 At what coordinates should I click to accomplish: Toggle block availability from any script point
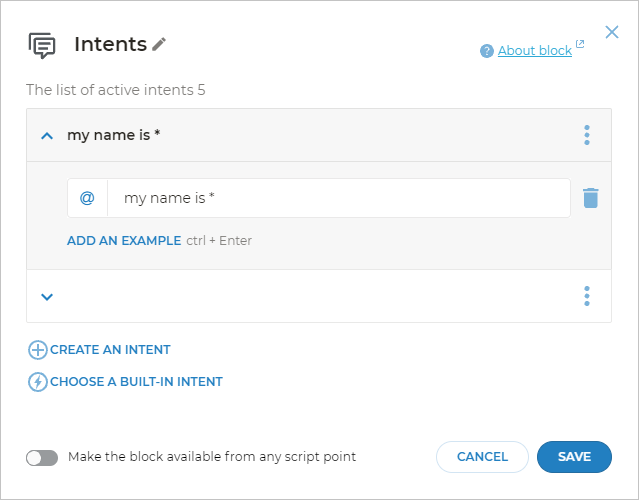tap(42, 457)
